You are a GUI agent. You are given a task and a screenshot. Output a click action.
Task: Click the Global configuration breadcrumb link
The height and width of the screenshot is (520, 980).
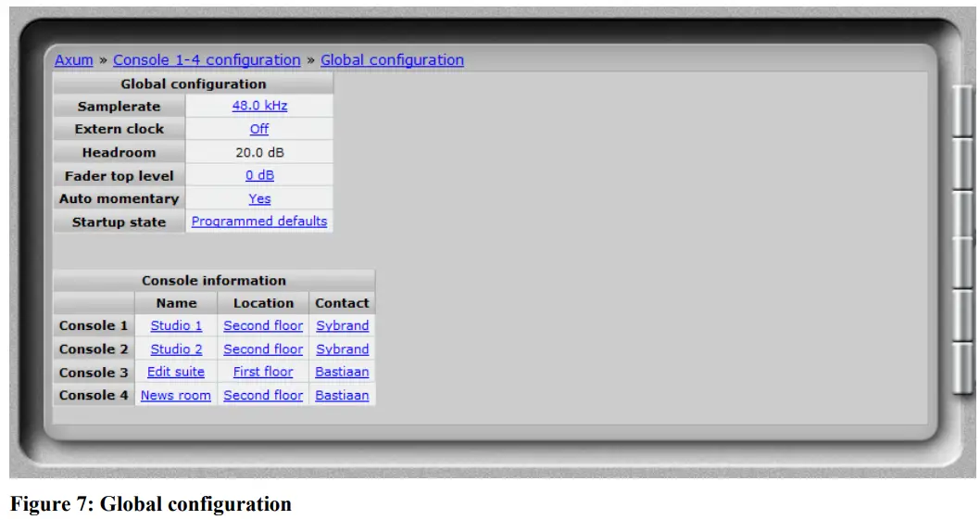click(x=392, y=60)
